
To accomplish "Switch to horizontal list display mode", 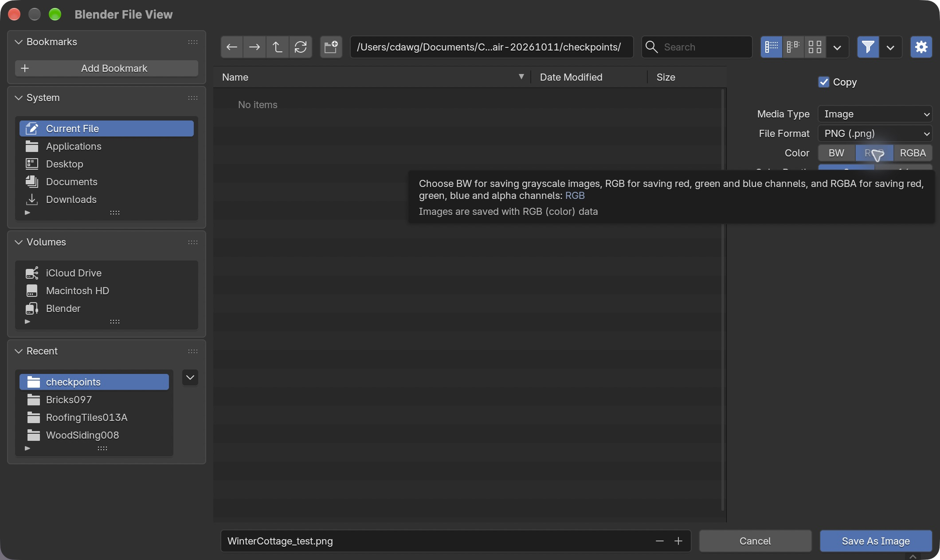I will (793, 47).
